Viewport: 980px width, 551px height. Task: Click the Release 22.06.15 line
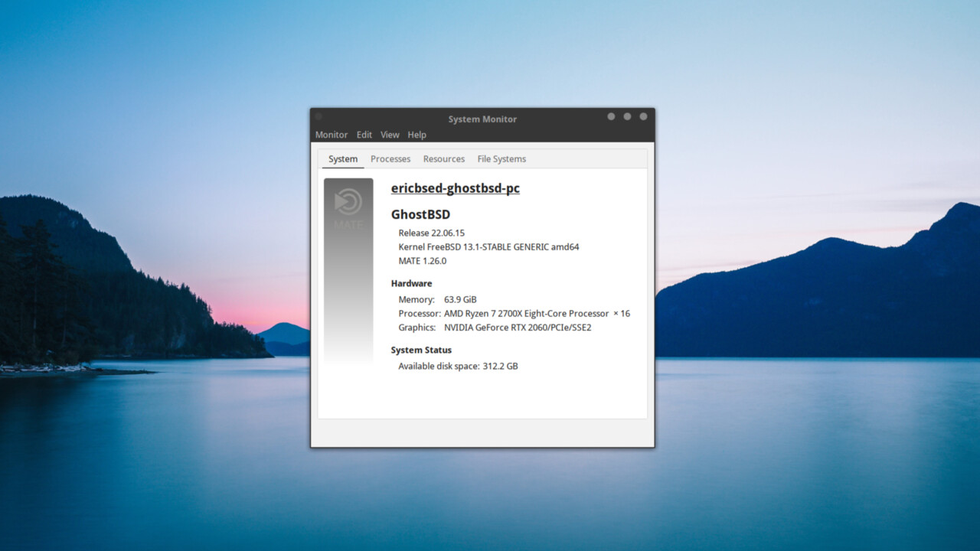coord(432,233)
